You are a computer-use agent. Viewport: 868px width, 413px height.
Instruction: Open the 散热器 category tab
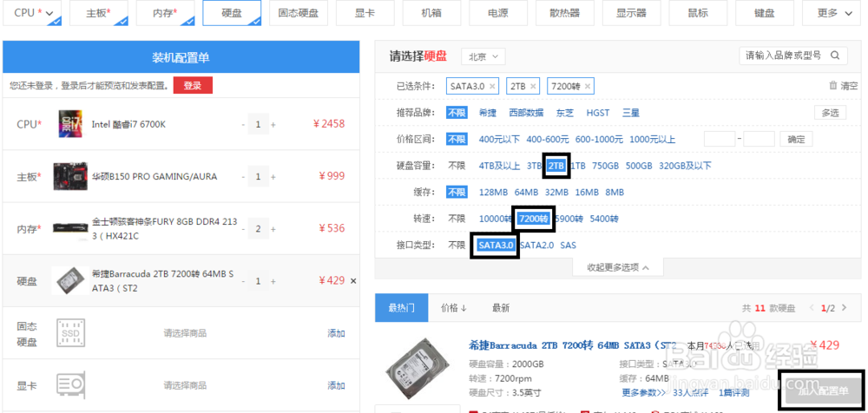click(565, 13)
